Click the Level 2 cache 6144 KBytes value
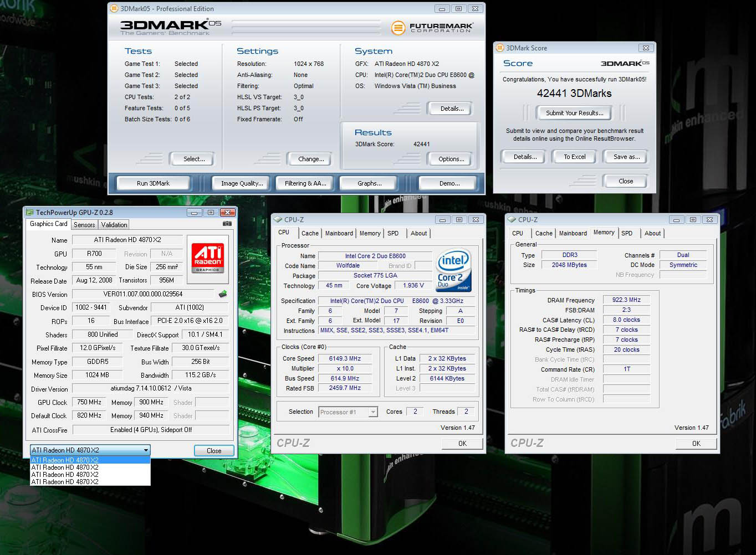This screenshot has height=555, width=756. (447, 378)
